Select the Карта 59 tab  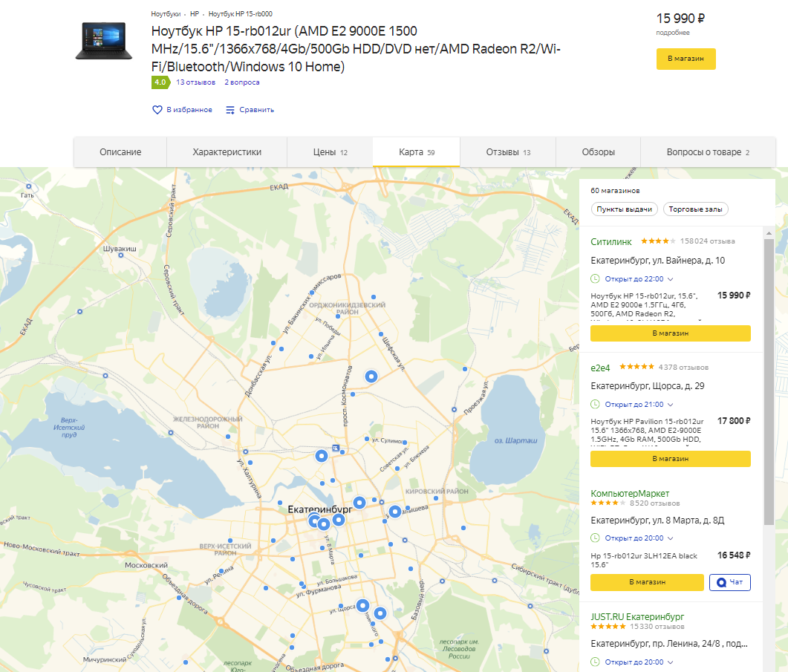point(416,151)
